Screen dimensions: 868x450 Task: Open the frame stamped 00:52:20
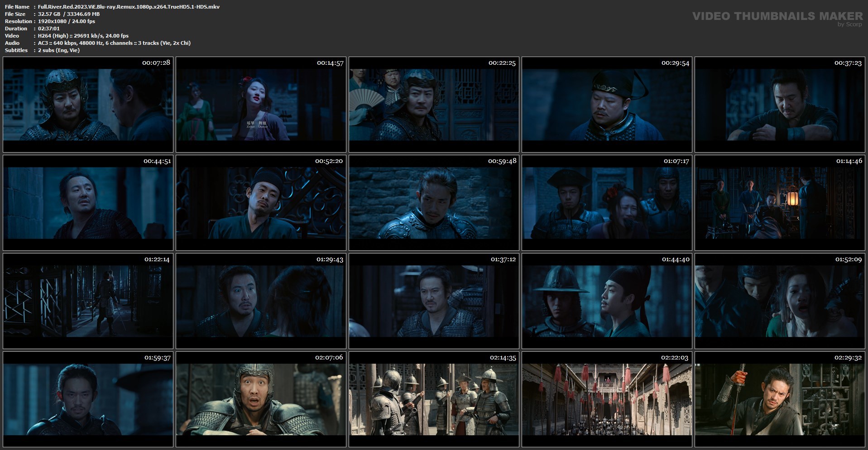pyautogui.click(x=261, y=203)
